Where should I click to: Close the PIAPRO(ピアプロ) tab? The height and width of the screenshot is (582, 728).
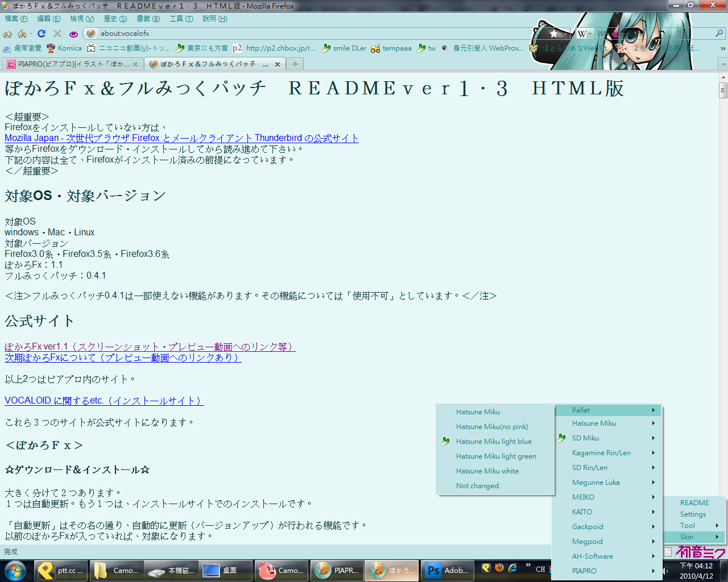[135, 64]
